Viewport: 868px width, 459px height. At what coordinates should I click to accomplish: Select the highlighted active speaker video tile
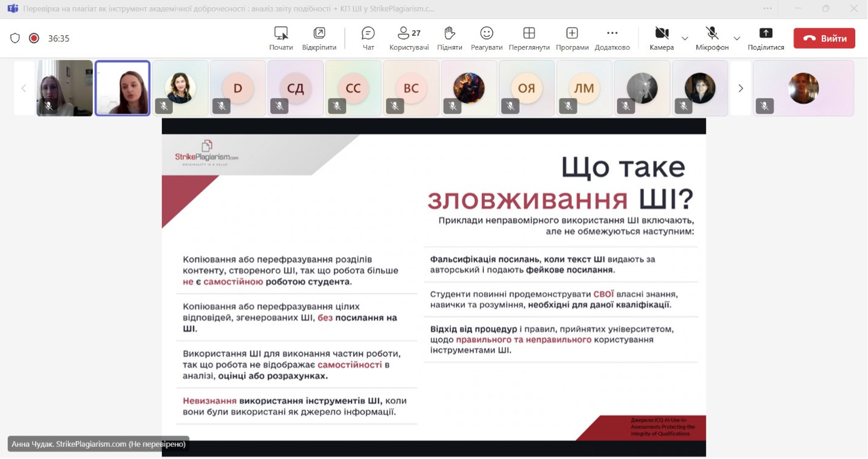pos(123,88)
